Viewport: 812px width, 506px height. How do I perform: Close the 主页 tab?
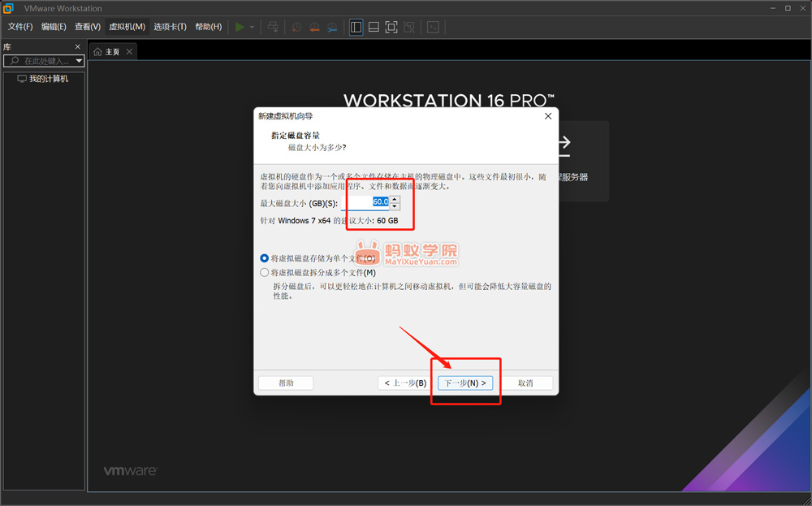pyautogui.click(x=129, y=52)
